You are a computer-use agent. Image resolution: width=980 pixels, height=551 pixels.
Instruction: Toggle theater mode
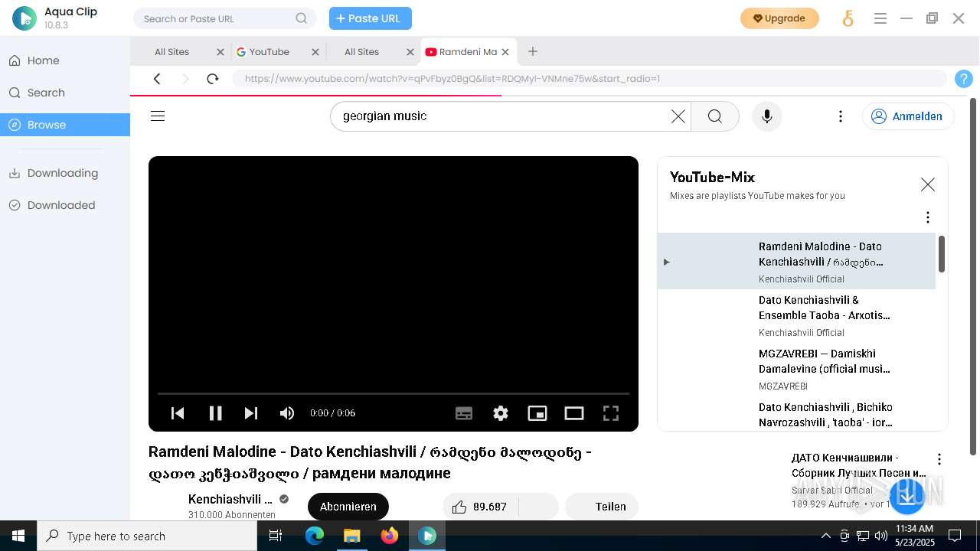574,413
